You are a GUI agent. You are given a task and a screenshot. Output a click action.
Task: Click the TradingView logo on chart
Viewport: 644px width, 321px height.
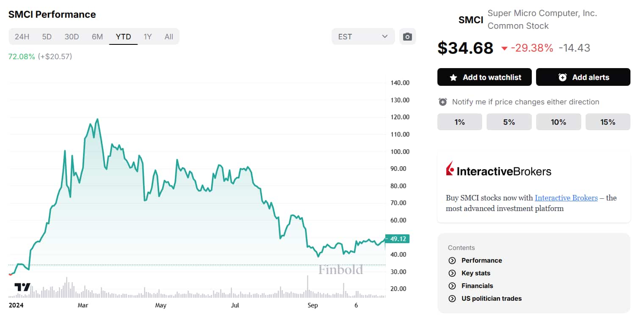pyautogui.click(x=22, y=287)
